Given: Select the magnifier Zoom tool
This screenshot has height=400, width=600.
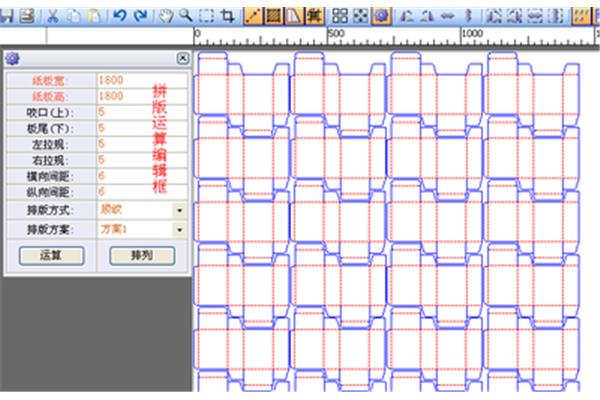Looking at the screenshot, I should (186, 16).
